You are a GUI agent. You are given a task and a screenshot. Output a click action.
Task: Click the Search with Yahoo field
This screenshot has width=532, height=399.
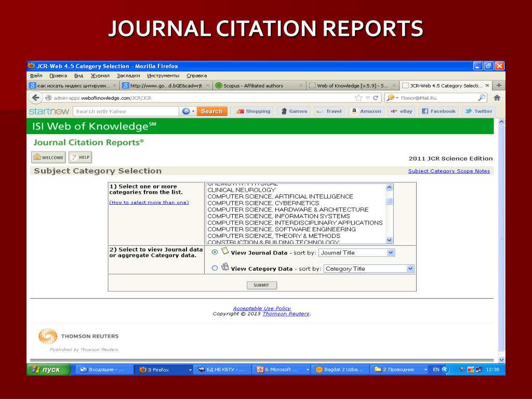coord(126,111)
